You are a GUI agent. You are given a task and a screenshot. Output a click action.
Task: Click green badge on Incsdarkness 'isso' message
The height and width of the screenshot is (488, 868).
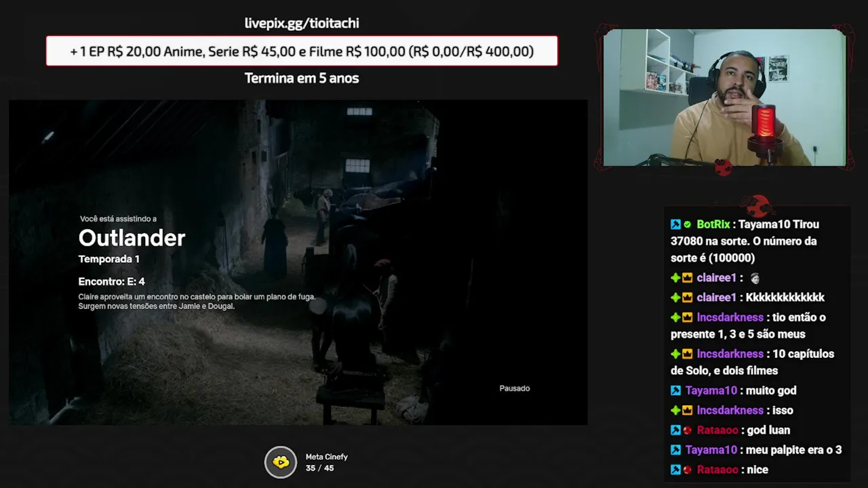675,410
